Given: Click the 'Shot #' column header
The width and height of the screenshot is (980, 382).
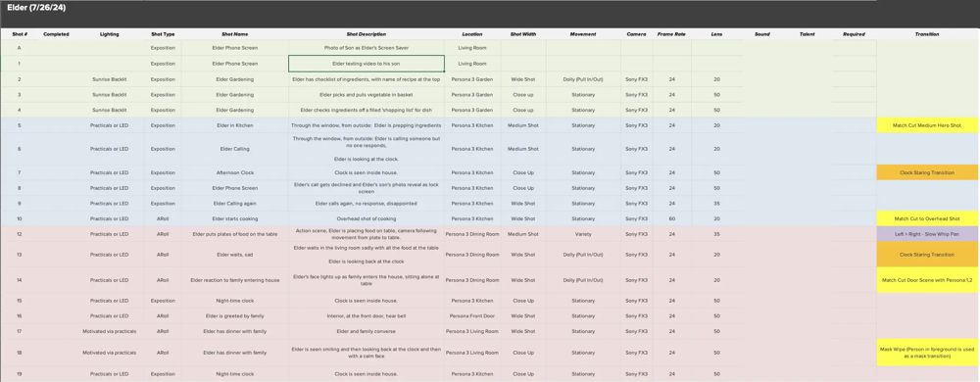Looking at the screenshot, I should (x=20, y=34).
